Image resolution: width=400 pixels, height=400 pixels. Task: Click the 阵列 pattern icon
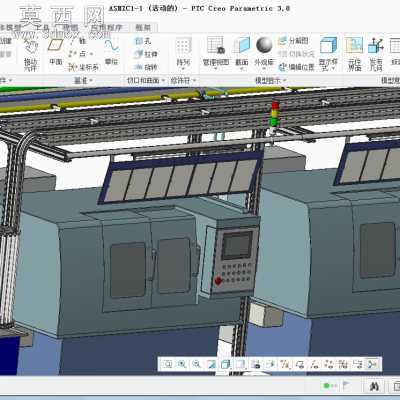(183, 46)
